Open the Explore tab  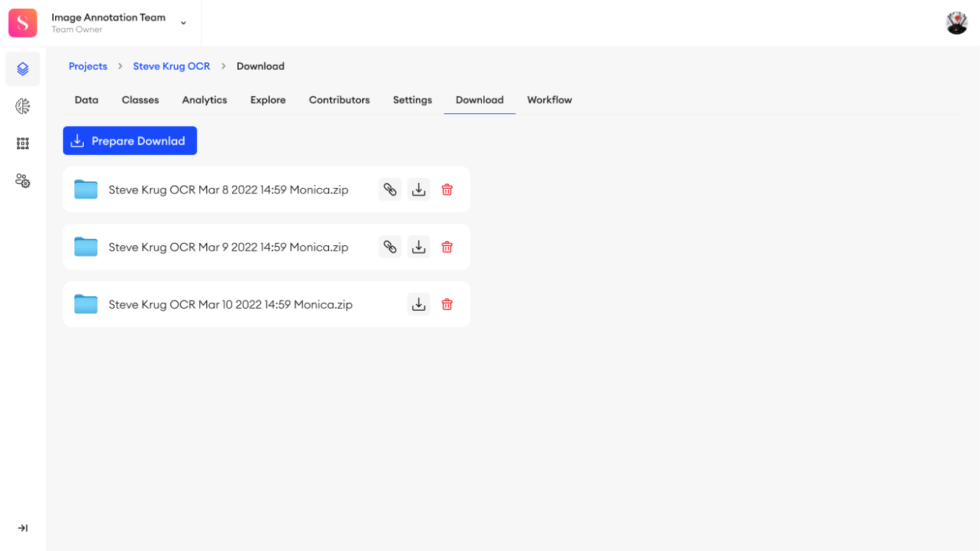(268, 100)
